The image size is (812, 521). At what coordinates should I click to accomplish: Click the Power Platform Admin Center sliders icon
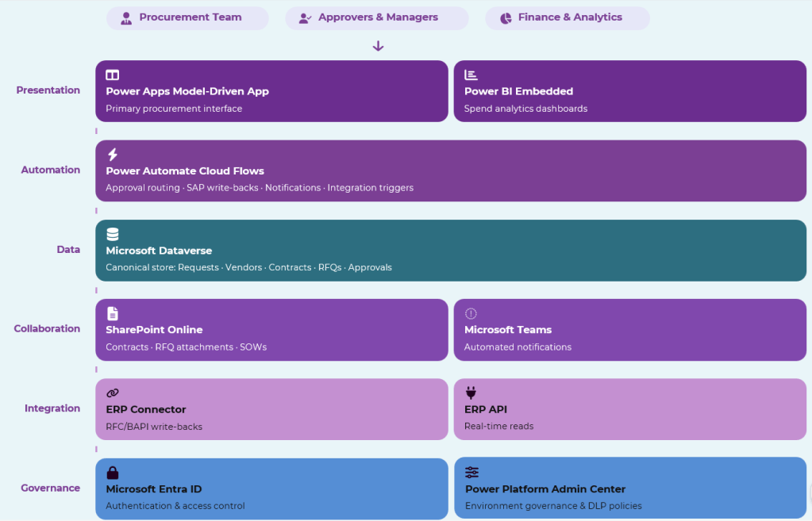pos(471,473)
